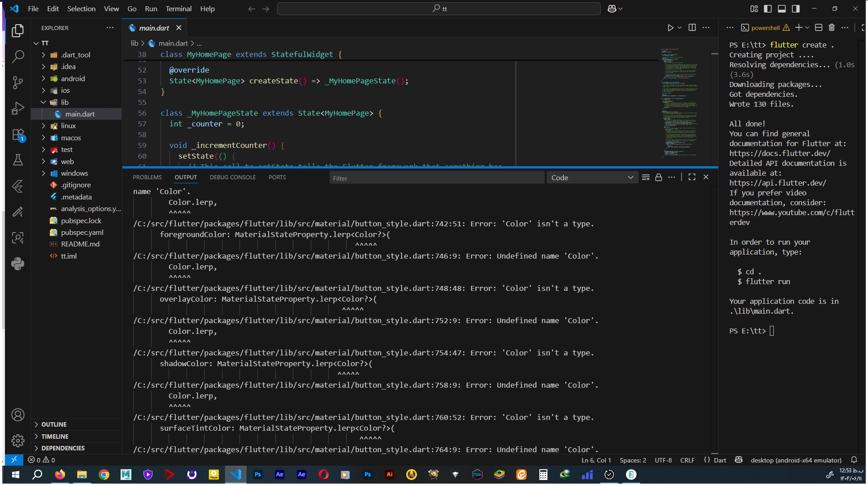Open the Testing flask view
Image resolution: width=868 pixels, height=484 pixels.
18,160
